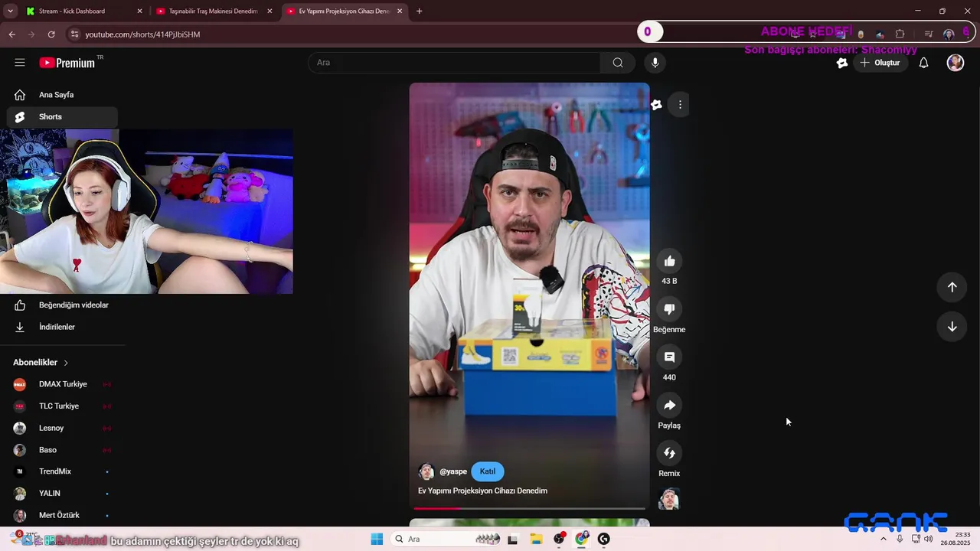Open Beğendiğim videolar playlist
This screenshot has height=551, width=980.
pos(61,305)
